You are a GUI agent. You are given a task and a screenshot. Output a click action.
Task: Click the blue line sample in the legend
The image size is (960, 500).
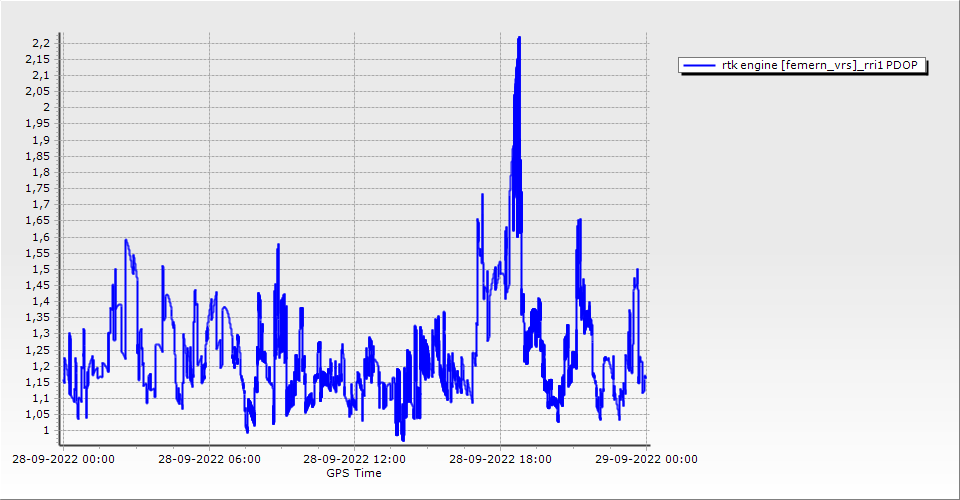tap(699, 66)
